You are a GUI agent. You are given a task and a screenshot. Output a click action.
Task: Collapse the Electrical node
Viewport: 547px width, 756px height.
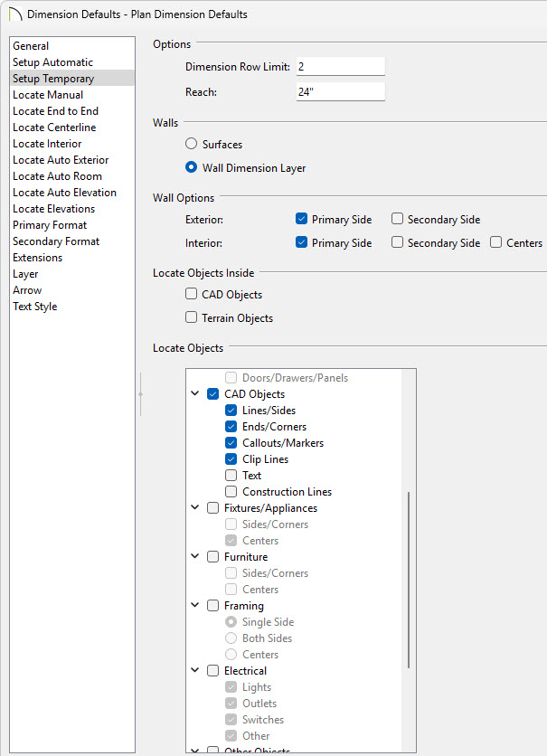pyautogui.click(x=195, y=670)
